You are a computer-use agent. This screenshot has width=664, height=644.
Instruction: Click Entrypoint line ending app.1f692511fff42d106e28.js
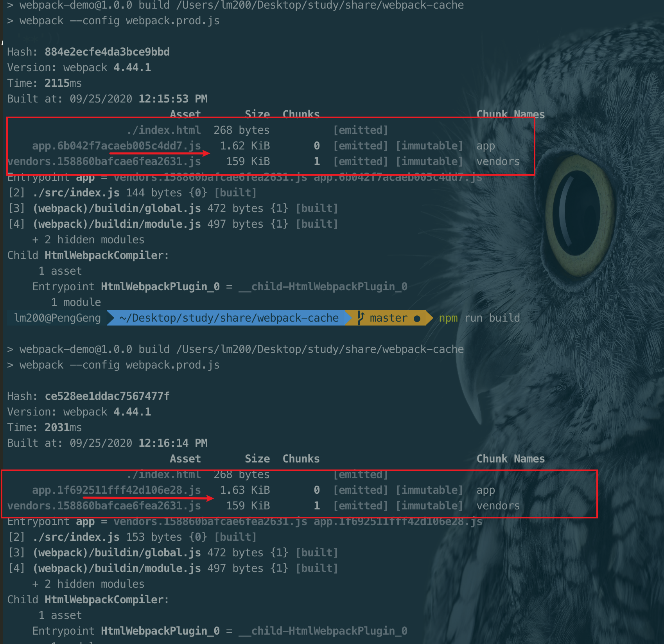[245, 522]
